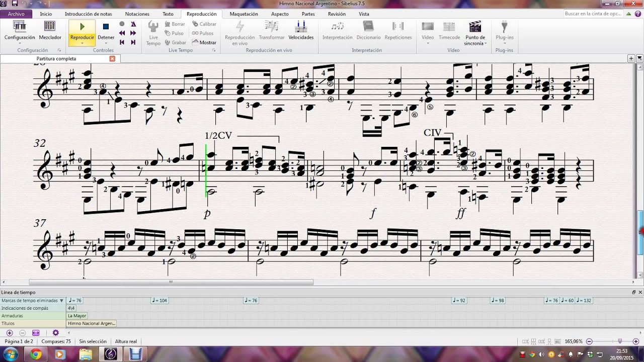Click the round record button in Controles

point(122,24)
